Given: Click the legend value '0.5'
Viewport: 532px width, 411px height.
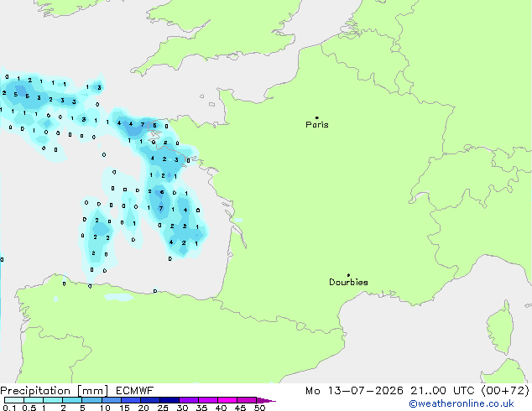Looking at the screenshot, I should click(29, 408).
